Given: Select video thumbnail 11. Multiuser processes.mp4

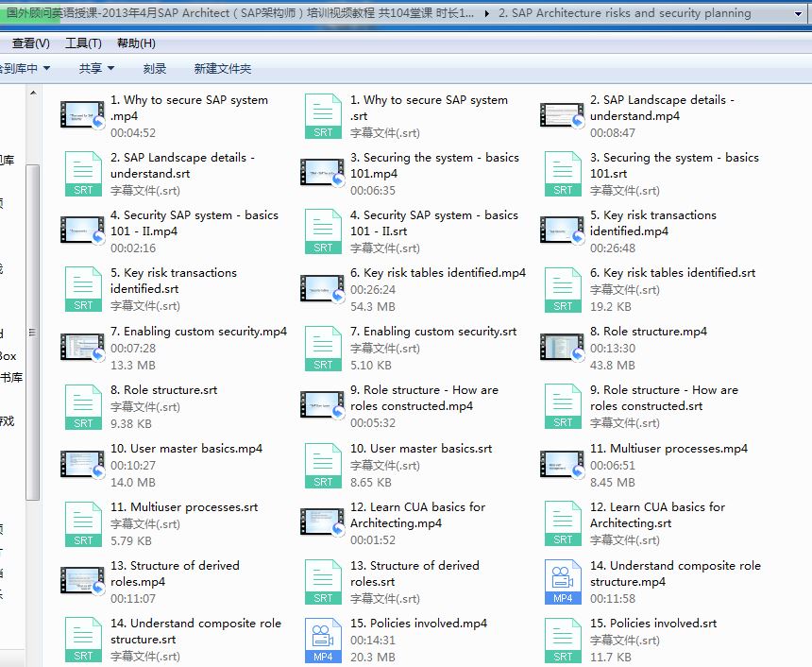Looking at the screenshot, I should click(x=563, y=464).
